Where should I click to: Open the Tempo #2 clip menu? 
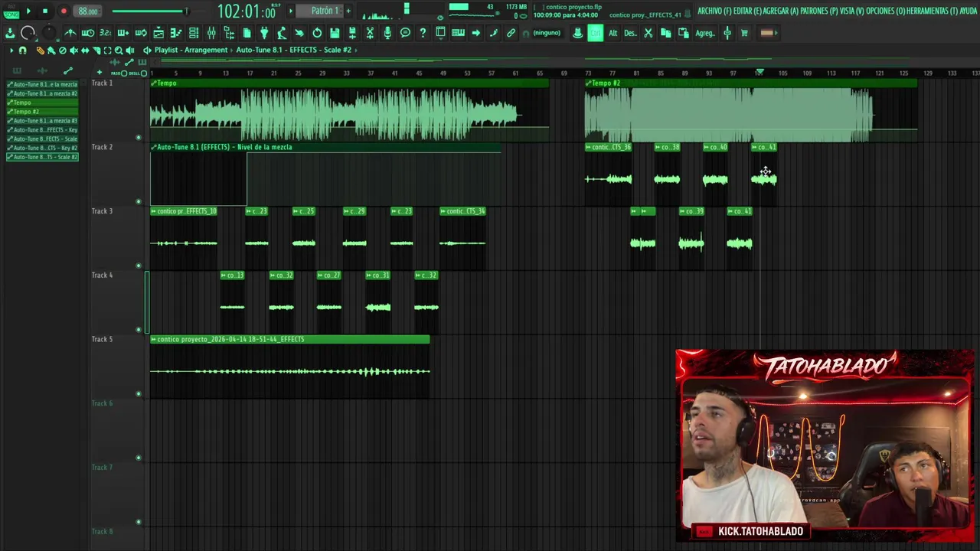(x=589, y=83)
